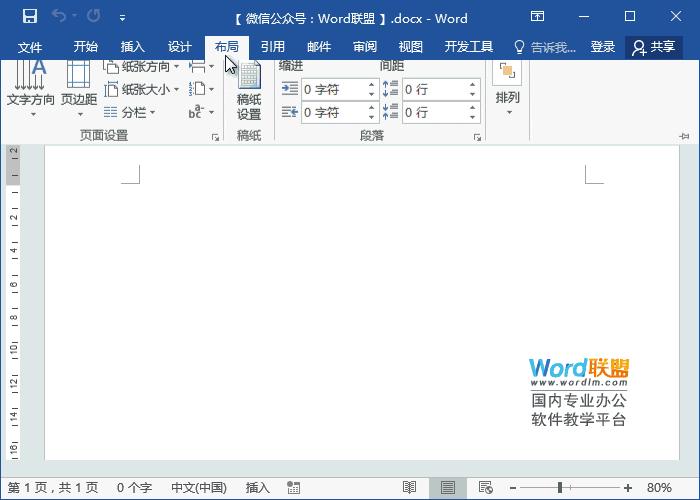Image resolution: width=700 pixels, height=500 pixels.
Task: Open the 段落 paragraph dialog launcher
Action: point(477,137)
